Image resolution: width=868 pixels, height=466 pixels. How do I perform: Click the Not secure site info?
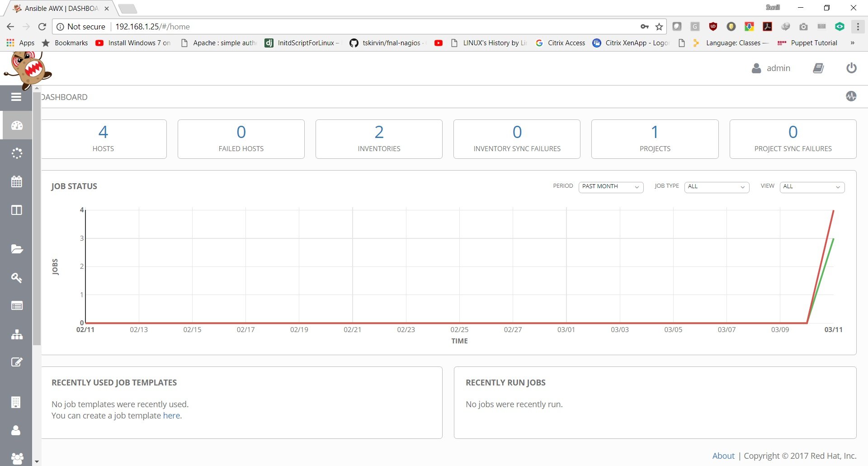(x=80, y=27)
